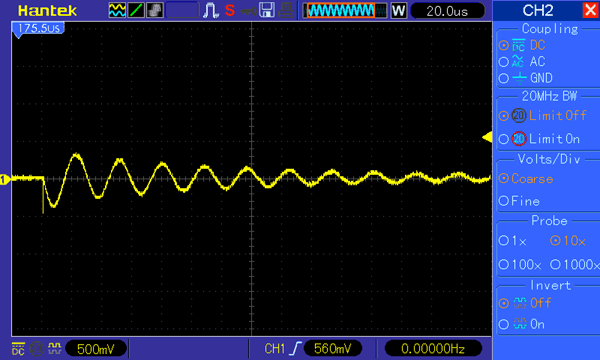The height and width of the screenshot is (360, 600).
Task: Click the Volts/Div section heading
Action: coord(549,159)
